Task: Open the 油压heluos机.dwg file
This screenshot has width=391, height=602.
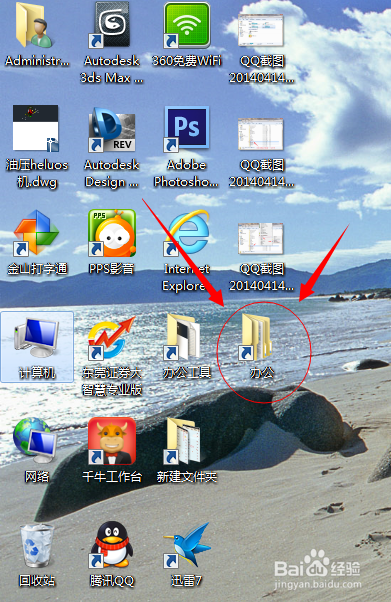Action: coord(35,128)
